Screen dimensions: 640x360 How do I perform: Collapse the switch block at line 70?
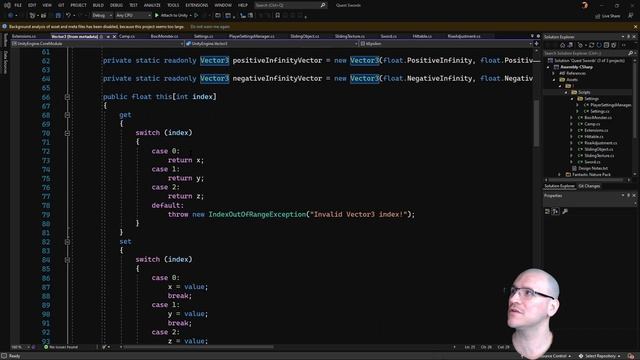tap(67, 133)
